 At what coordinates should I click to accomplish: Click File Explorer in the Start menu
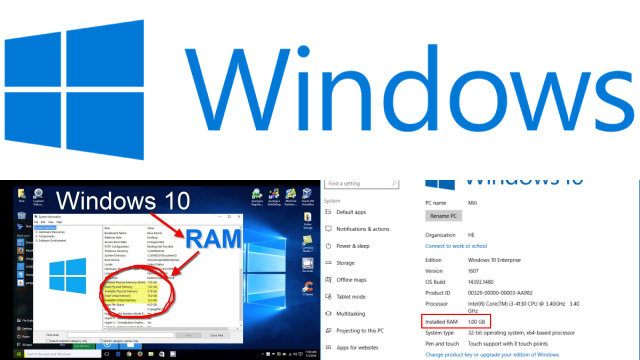coord(25,320)
